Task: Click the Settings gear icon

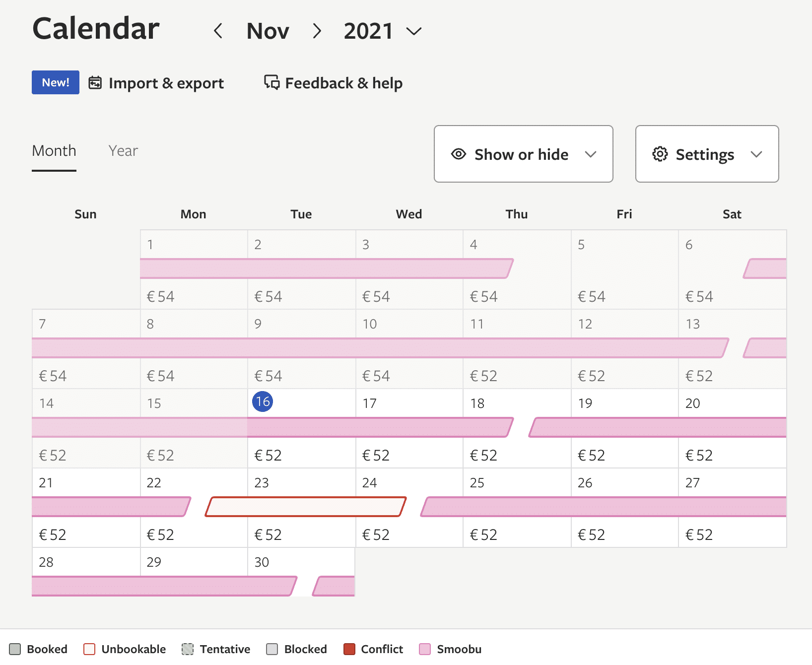Action: pos(660,154)
